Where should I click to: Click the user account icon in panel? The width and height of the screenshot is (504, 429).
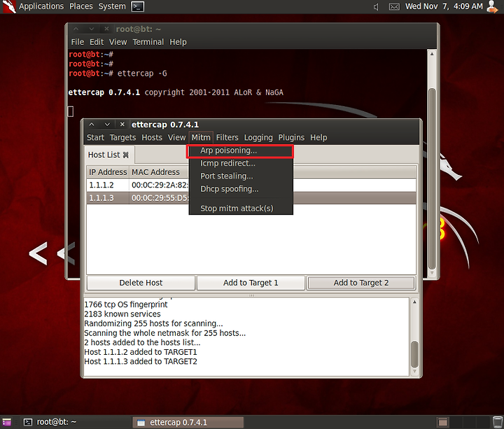(x=492, y=6)
